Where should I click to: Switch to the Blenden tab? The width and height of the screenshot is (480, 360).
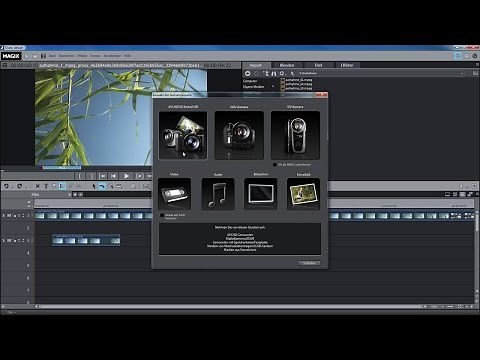point(287,65)
